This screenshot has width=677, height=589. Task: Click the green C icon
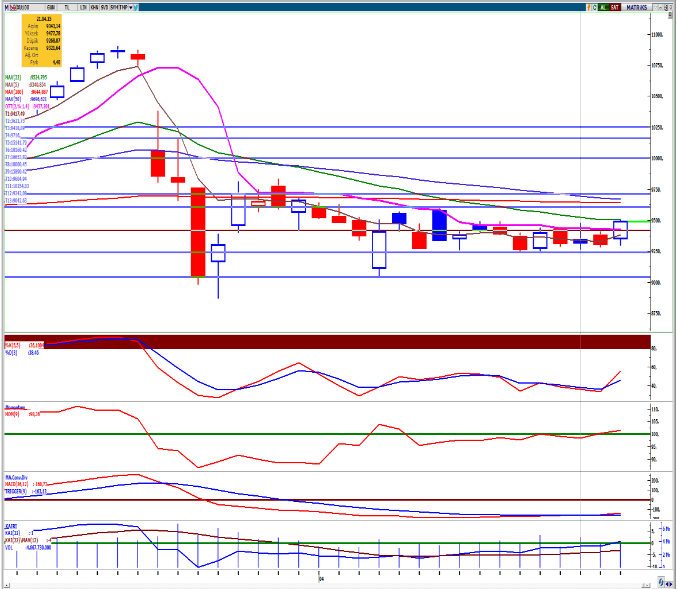(595, 7)
